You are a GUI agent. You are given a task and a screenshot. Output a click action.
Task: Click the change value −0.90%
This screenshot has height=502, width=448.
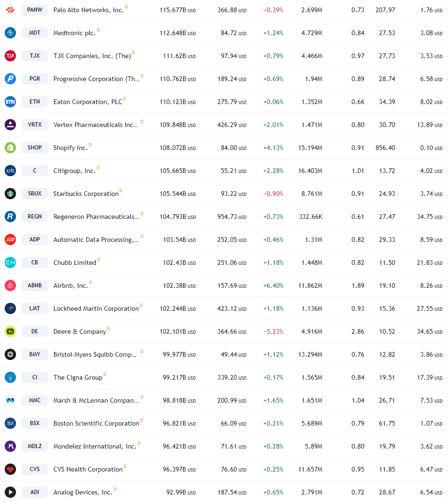(x=273, y=194)
